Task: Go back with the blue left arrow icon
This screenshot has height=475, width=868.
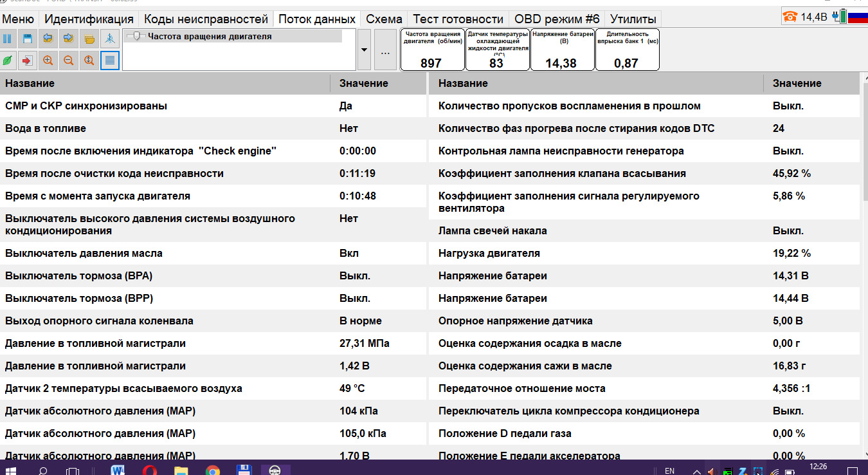Action: [x=48, y=39]
